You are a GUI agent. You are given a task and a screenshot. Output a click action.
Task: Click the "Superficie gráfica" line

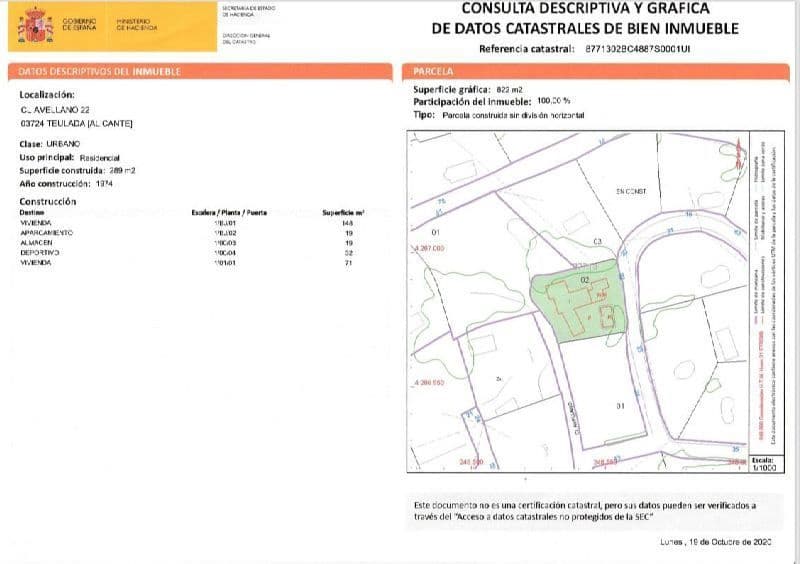pyautogui.click(x=468, y=89)
